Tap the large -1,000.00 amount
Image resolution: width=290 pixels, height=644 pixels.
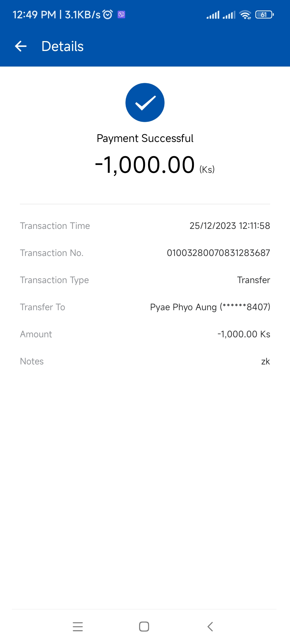coord(145,165)
